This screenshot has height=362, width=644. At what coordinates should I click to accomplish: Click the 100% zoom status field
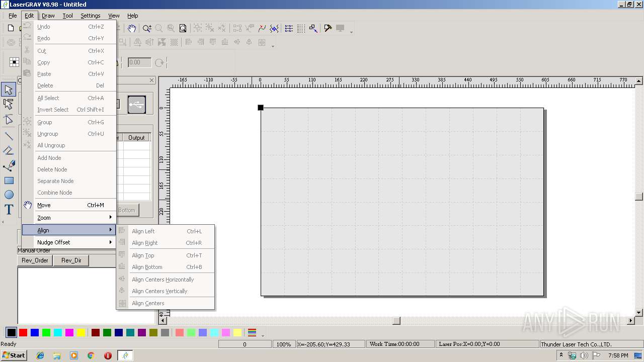[x=284, y=344]
